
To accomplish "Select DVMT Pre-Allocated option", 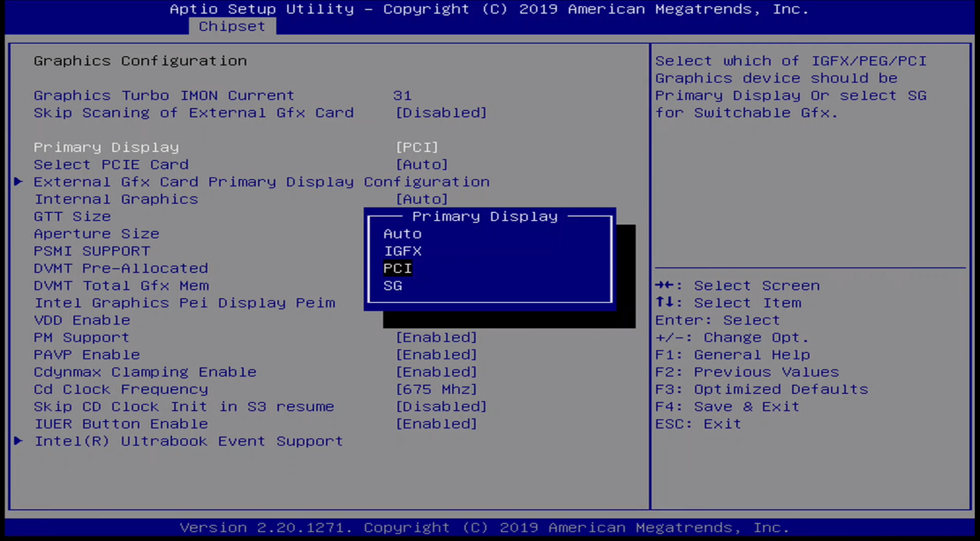I will pos(121,268).
